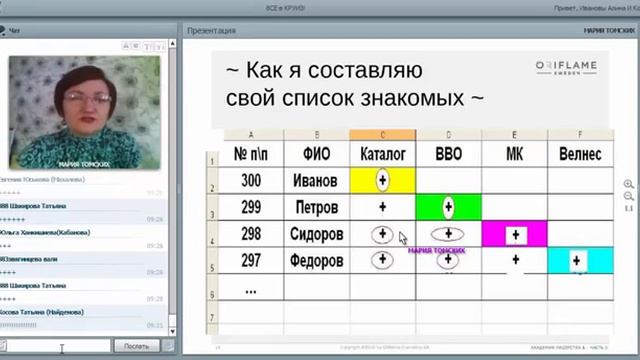Click the cell with number 298
Screen dimensions: 640x360
[251, 234]
